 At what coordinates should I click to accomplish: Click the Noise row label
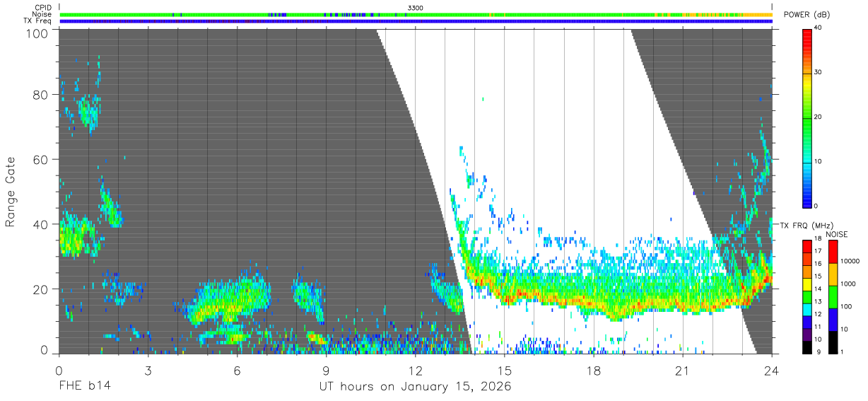tap(42, 14)
